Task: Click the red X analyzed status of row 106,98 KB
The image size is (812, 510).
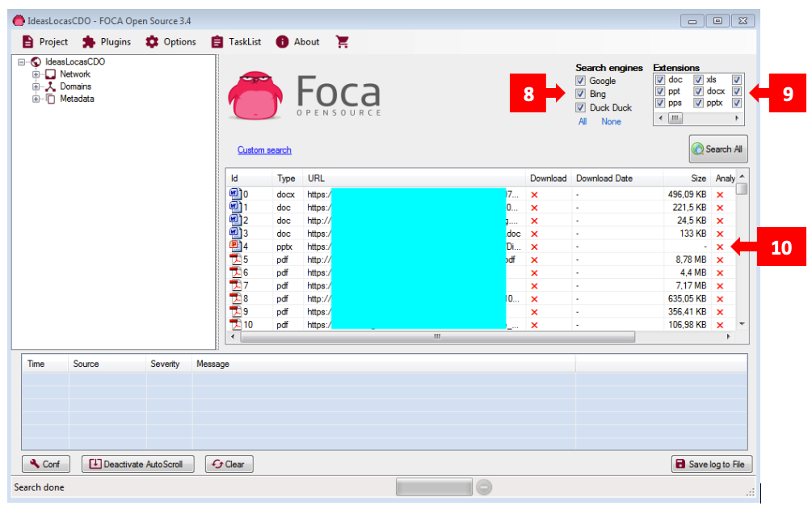Action: 720,326
